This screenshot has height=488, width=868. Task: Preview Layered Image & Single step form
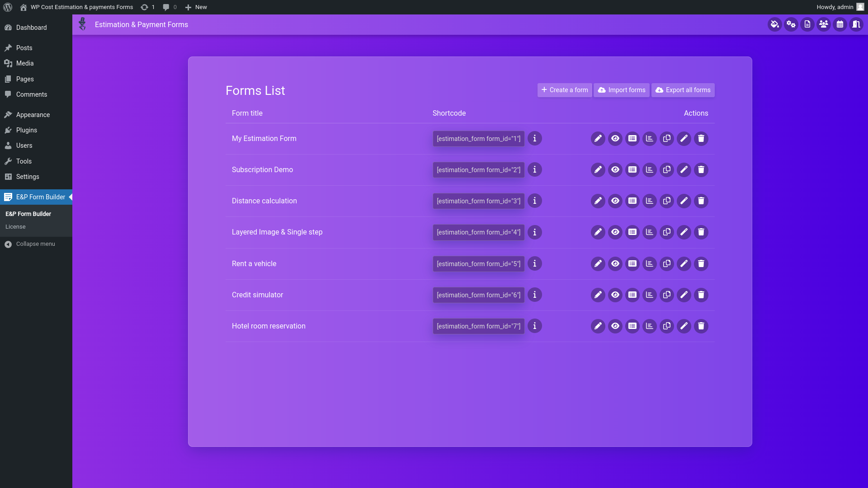click(x=615, y=232)
